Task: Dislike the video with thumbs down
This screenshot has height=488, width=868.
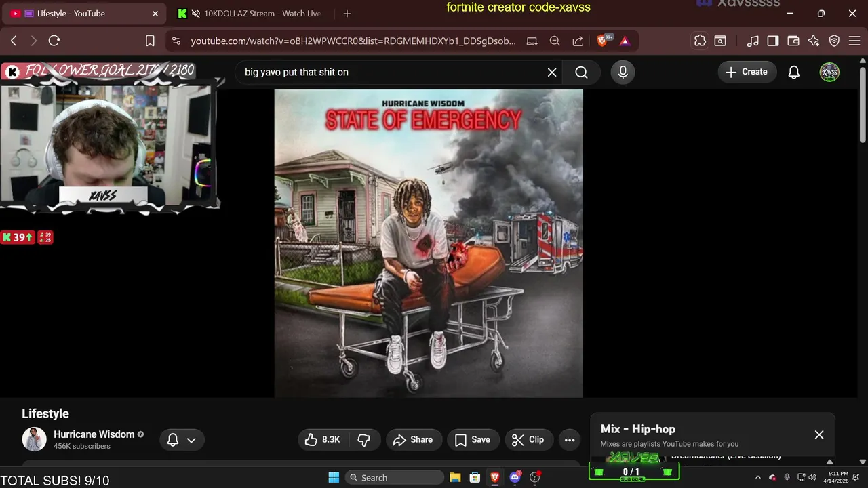Action: 363,440
